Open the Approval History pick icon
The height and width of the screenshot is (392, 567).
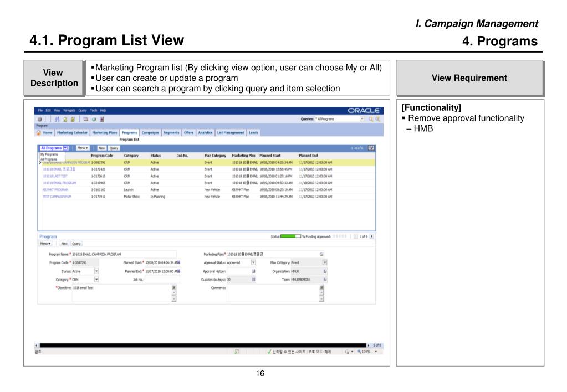(253, 271)
